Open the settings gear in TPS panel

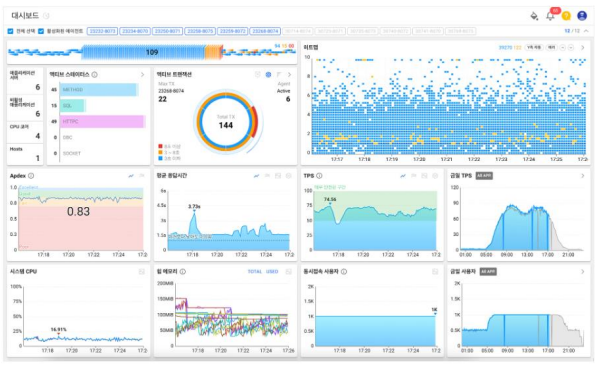(435, 176)
